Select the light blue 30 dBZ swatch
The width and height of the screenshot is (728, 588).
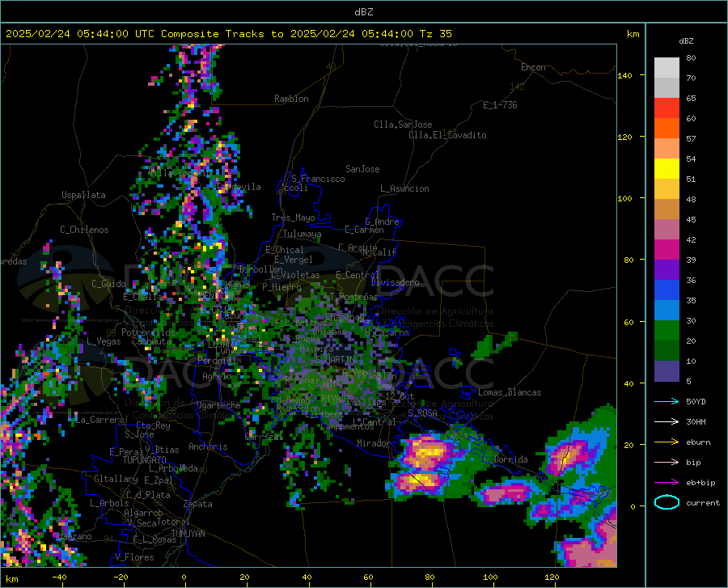pyautogui.click(x=667, y=310)
